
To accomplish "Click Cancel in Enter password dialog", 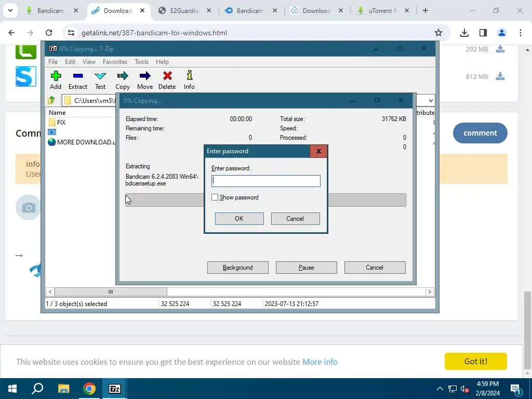I will click(x=295, y=219).
